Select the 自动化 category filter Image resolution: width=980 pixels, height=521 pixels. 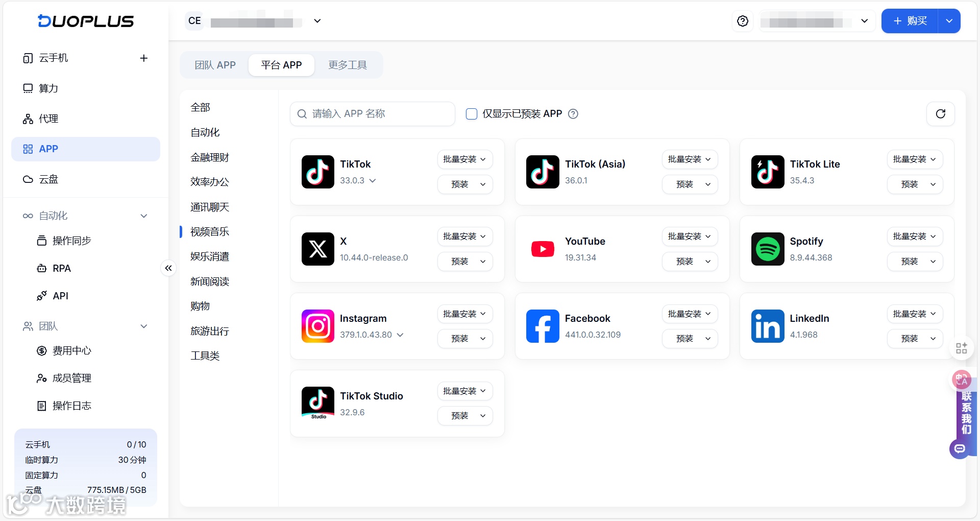(205, 133)
